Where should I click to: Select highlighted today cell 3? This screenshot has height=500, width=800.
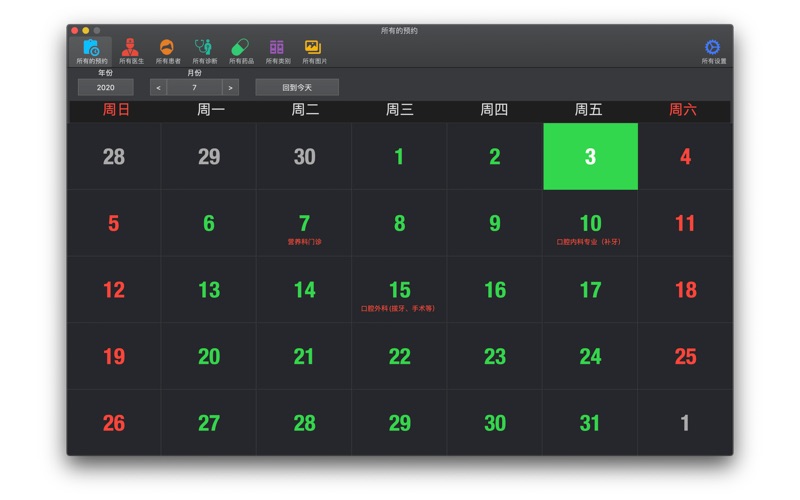click(x=590, y=156)
